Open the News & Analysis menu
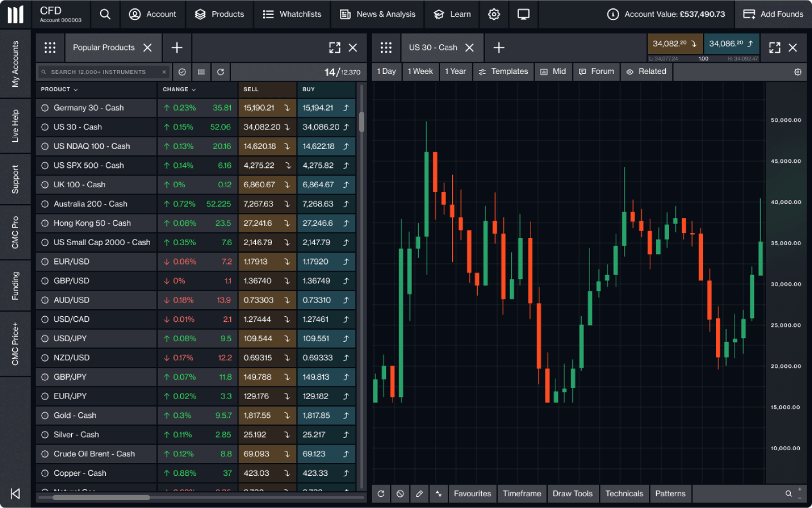The height and width of the screenshot is (508, 812). [378, 14]
